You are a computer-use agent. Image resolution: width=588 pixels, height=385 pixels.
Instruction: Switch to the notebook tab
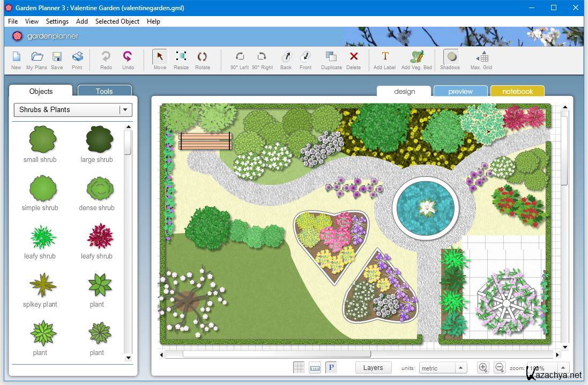click(517, 91)
